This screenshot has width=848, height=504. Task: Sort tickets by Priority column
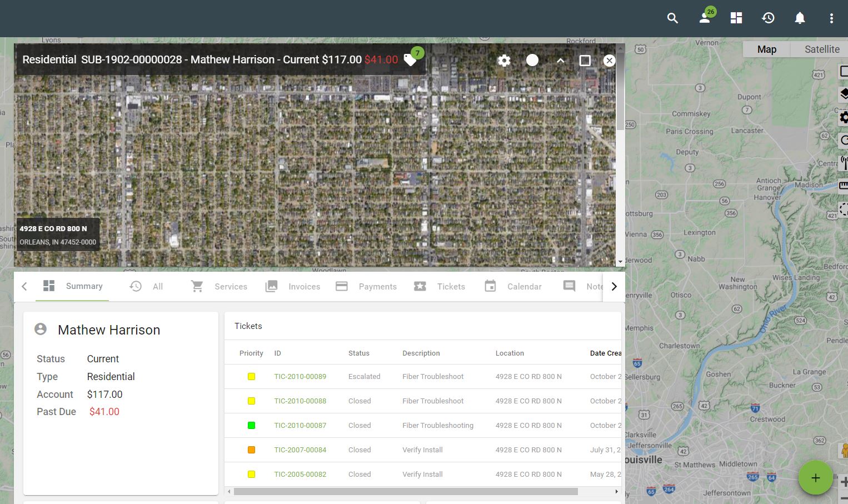pos(251,353)
